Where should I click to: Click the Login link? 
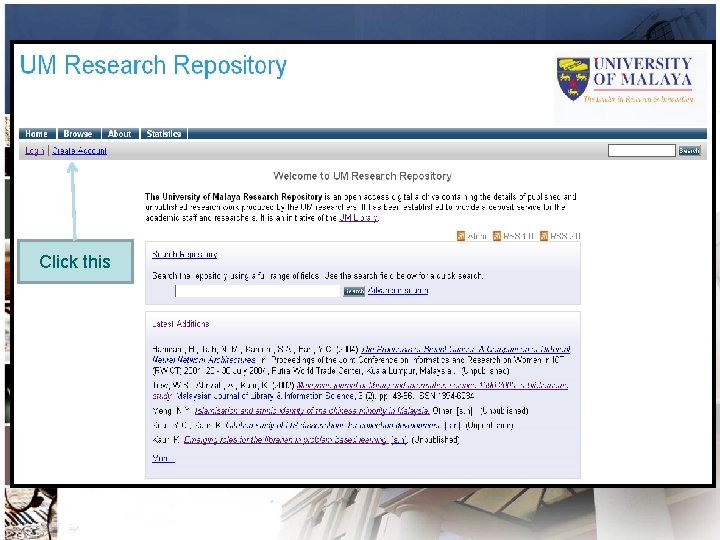pos(34,151)
